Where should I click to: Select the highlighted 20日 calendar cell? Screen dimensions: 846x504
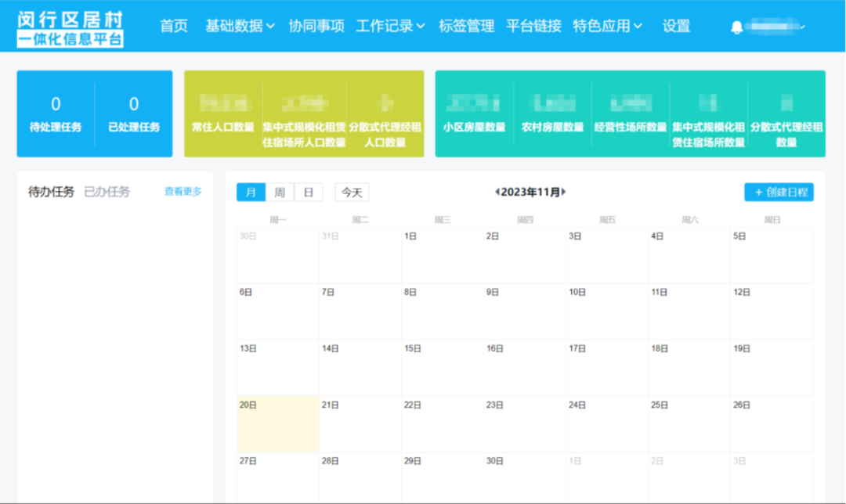point(277,423)
